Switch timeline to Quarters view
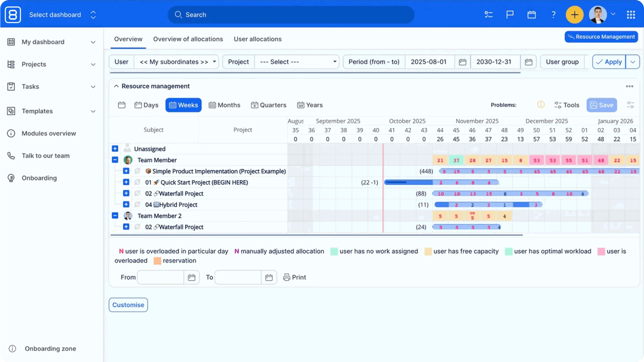 pyautogui.click(x=268, y=105)
